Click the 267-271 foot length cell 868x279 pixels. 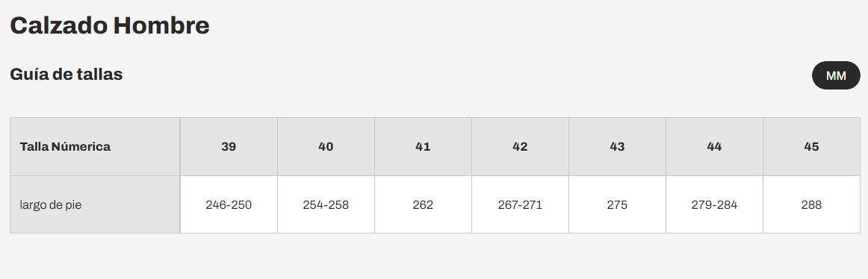click(521, 205)
